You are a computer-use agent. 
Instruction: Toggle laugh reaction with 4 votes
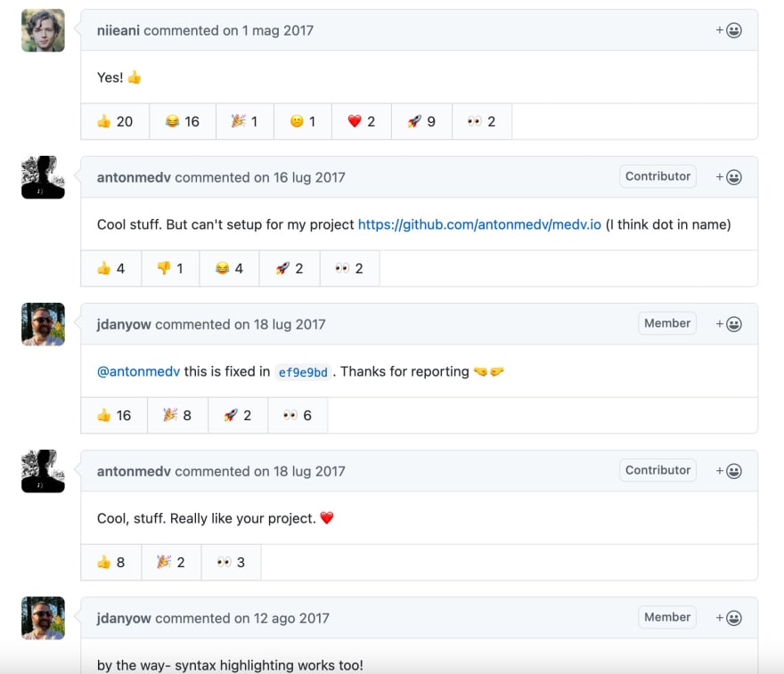pos(230,268)
